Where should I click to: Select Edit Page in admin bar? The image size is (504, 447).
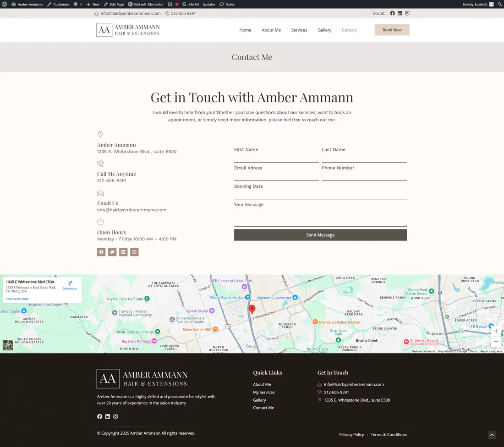pyautogui.click(x=114, y=4)
